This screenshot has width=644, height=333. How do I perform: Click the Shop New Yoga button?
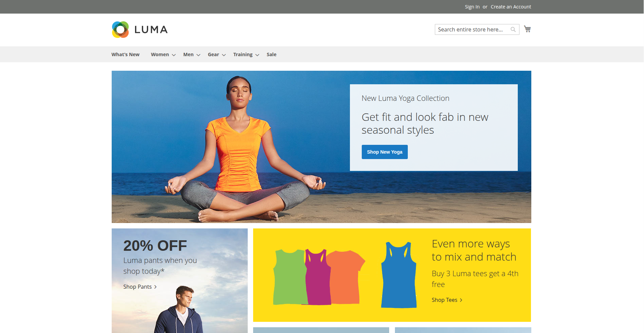pyautogui.click(x=384, y=152)
